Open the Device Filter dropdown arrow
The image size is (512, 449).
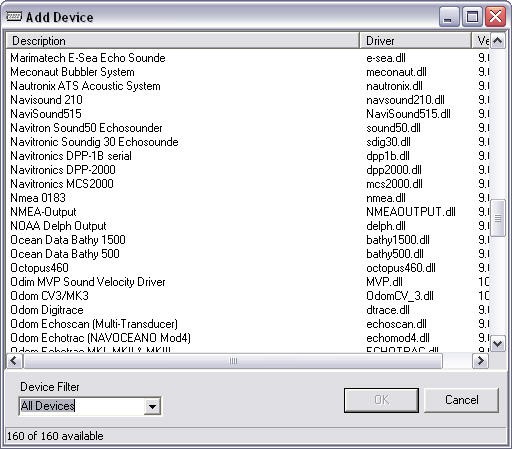coord(152,406)
